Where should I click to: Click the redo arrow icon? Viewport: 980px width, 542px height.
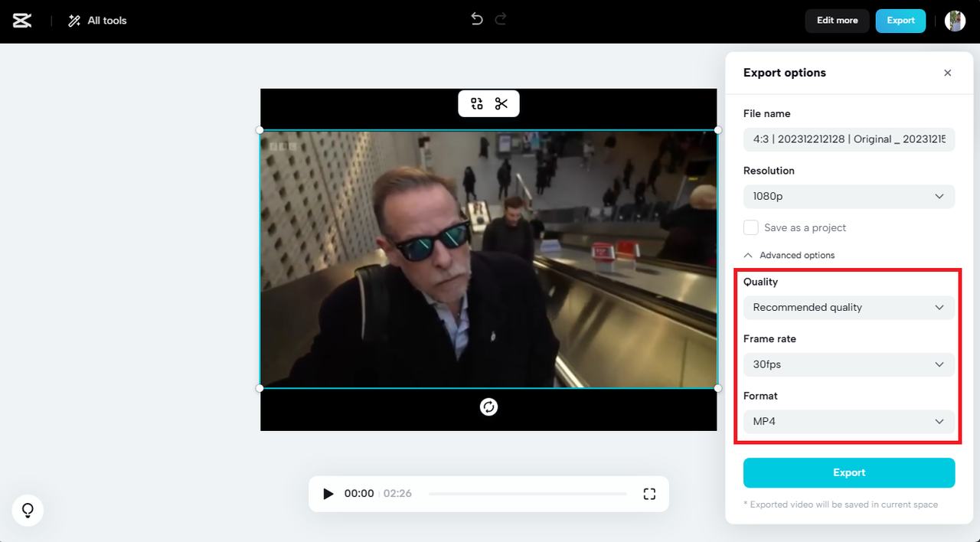click(501, 19)
